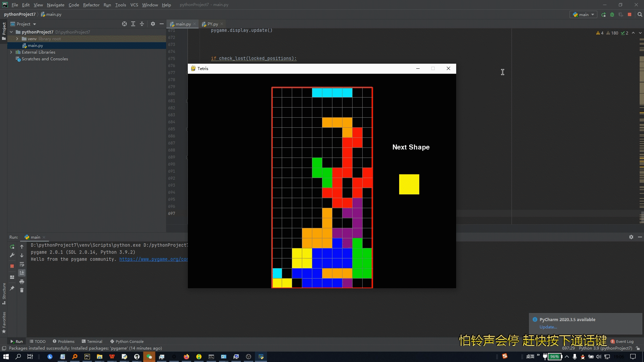Click the Update link in PyCharm notification

point(548,327)
